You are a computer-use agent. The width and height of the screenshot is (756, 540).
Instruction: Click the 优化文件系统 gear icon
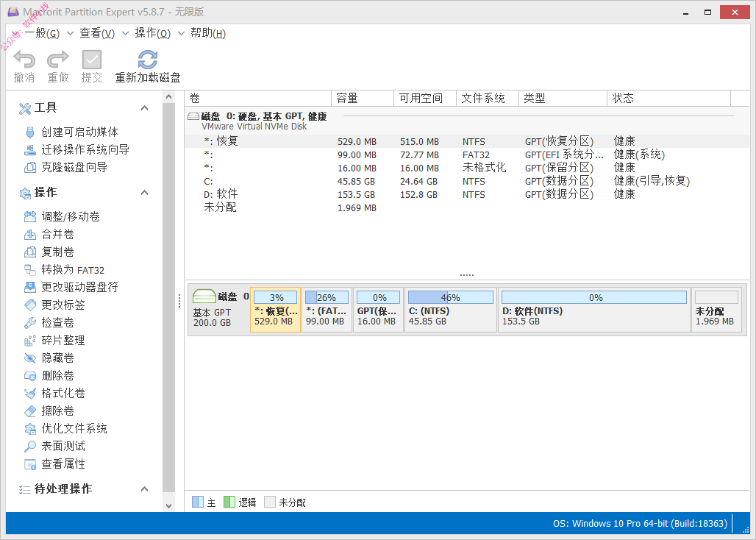[30, 429]
